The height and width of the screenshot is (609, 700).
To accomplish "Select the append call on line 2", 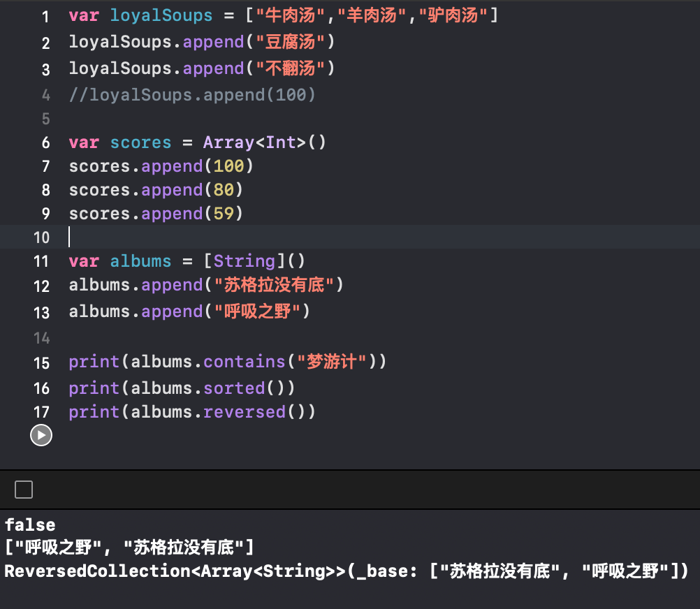I will point(211,42).
